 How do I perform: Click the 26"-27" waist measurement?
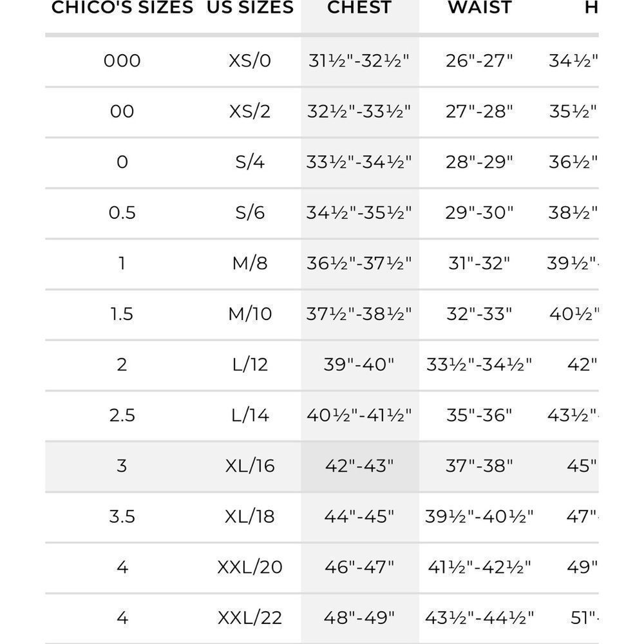click(x=480, y=61)
